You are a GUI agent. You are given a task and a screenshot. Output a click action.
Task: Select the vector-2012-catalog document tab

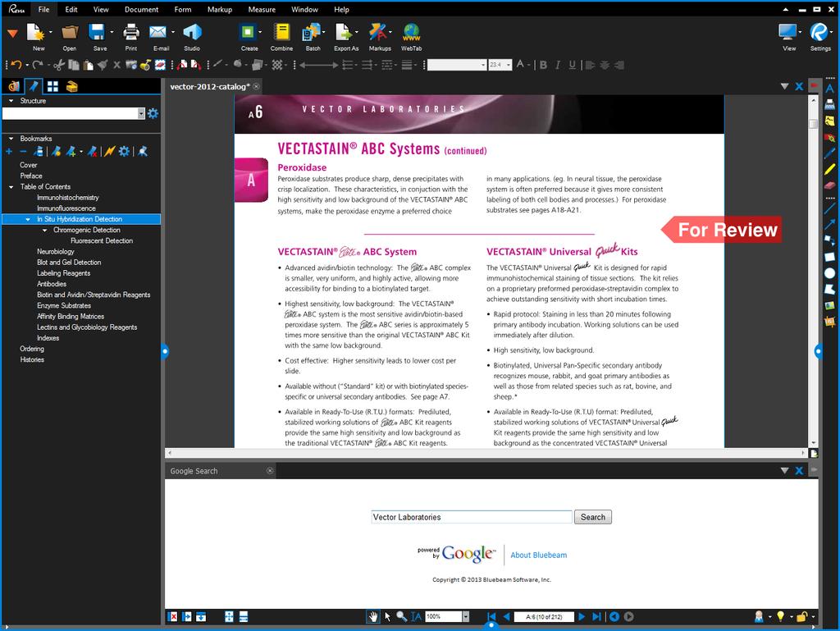209,87
